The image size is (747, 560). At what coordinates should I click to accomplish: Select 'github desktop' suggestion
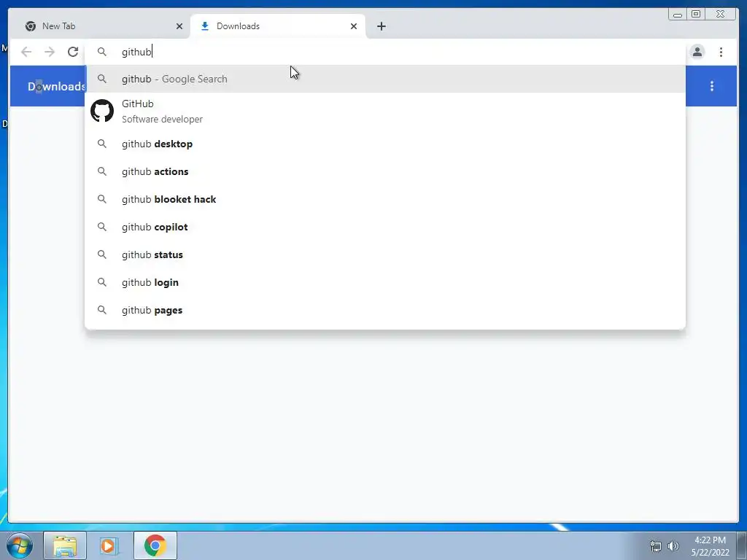click(385, 144)
